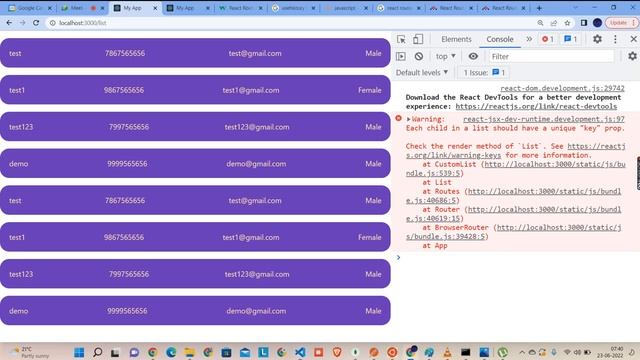
Task: Open the BrowserRouter bundle.js:39428 stack link
Action: (513, 232)
